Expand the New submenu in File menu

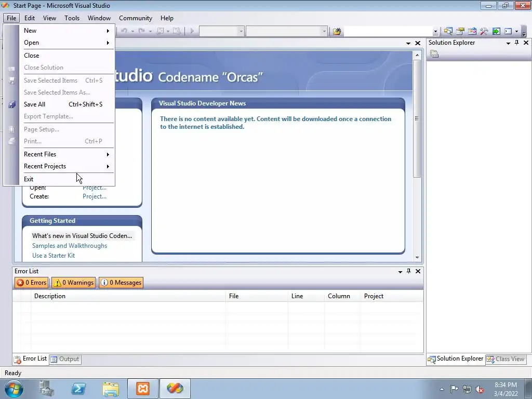pyautogui.click(x=67, y=31)
